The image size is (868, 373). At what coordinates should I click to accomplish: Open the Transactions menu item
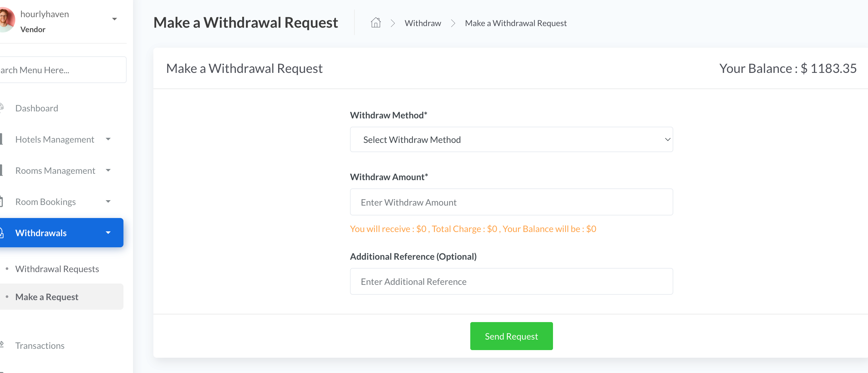(x=40, y=345)
